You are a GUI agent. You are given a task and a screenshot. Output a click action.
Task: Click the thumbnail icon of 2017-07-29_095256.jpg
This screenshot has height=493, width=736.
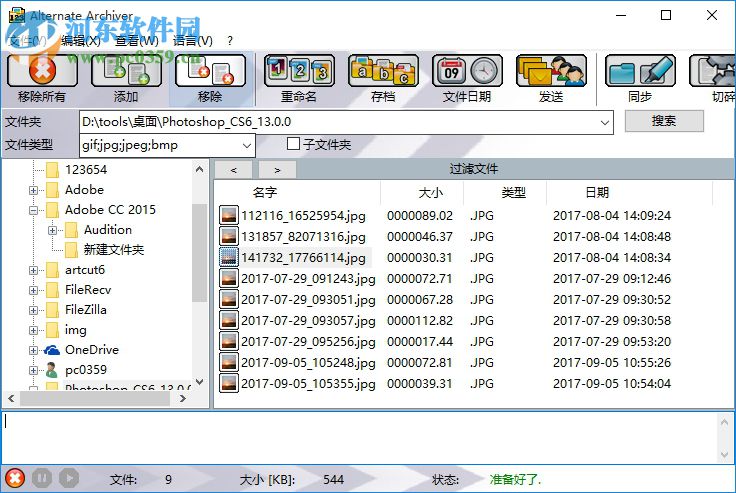click(229, 341)
